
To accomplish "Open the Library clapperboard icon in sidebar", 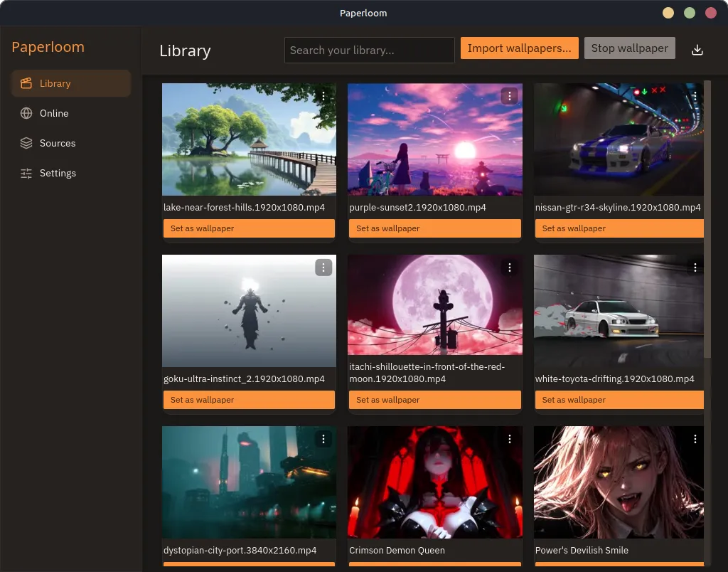I will 26,83.
